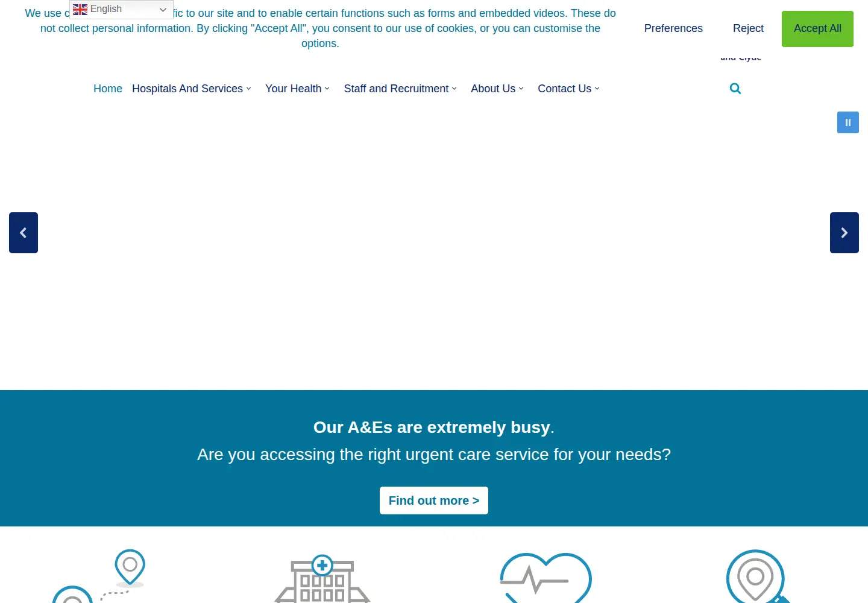Screen dimensions: 868x603
Task: Advance to the next carousel slide
Action: [844, 233]
